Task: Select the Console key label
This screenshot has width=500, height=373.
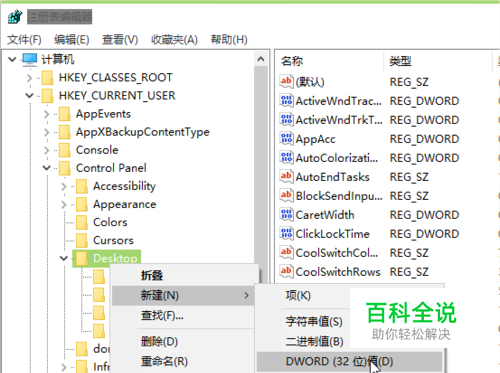Action: pos(97,150)
